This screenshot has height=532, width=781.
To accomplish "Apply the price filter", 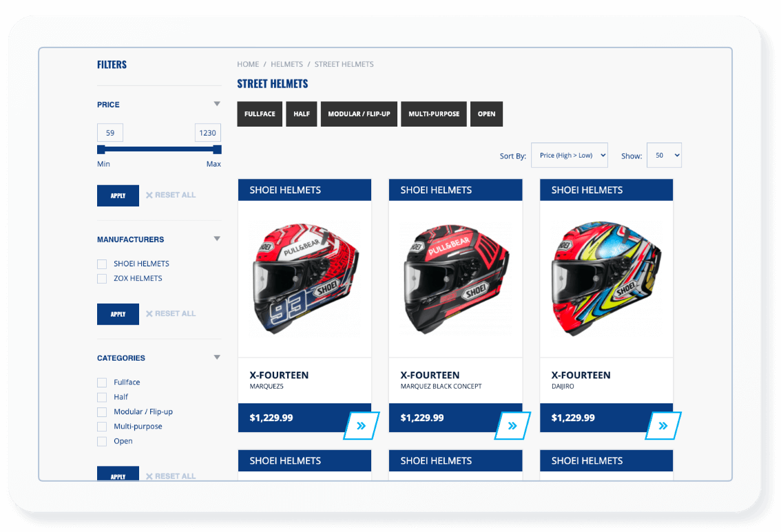I will pos(118,195).
